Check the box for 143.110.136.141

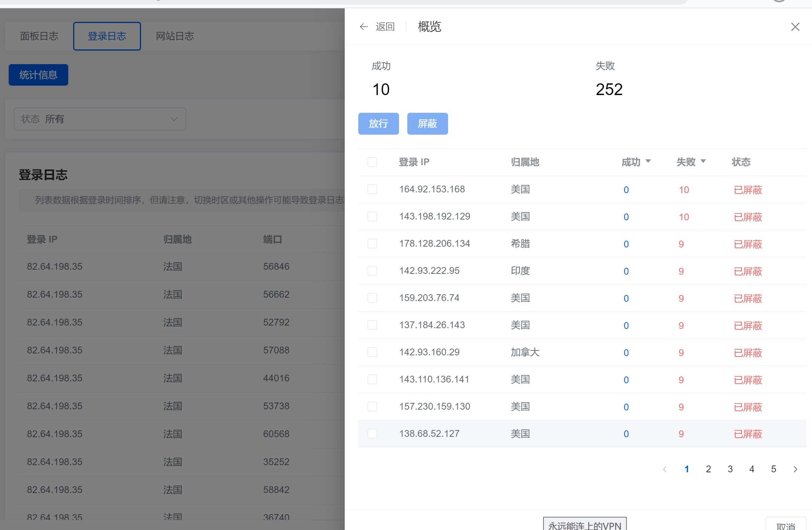(372, 379)
